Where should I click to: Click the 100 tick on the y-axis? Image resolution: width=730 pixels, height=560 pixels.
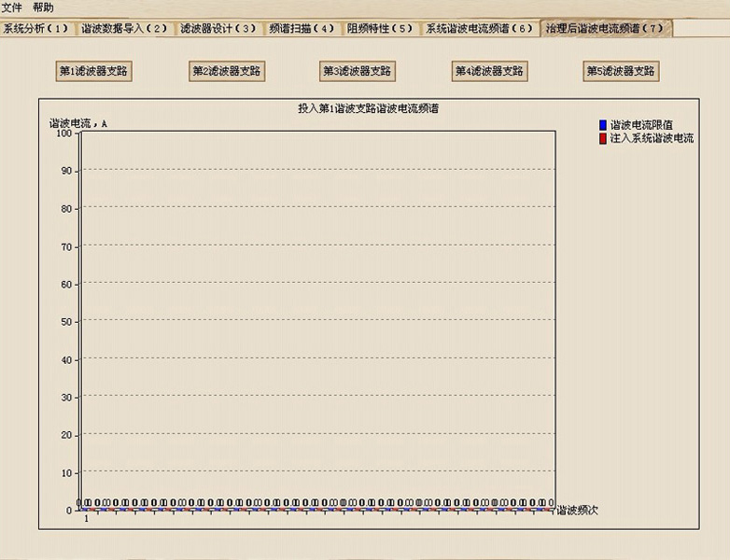pyautogui.click(x=63, y=133)
